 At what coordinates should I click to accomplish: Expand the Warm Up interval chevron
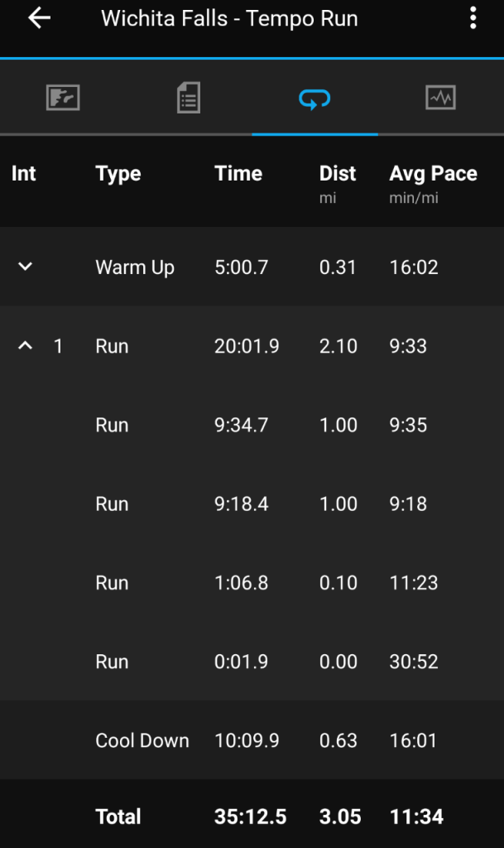pyautogui.click(x=26, y=267)
